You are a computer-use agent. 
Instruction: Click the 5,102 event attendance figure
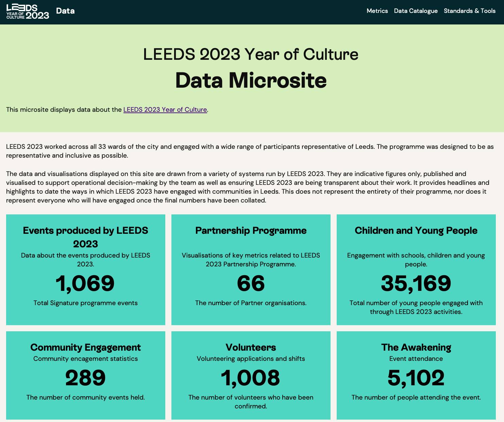(x=416, y=378)
